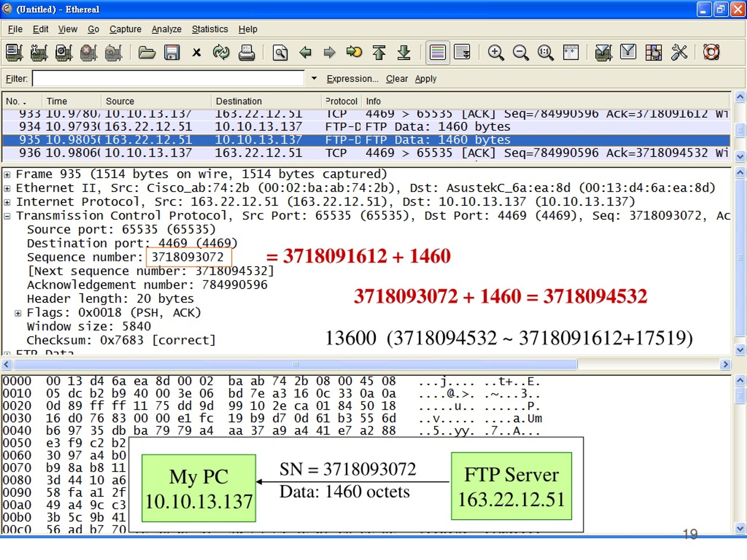The height and width of the screenshot is (560, 747).
Task: Open the filter history dropdown arrow
Action: [314, 78]
